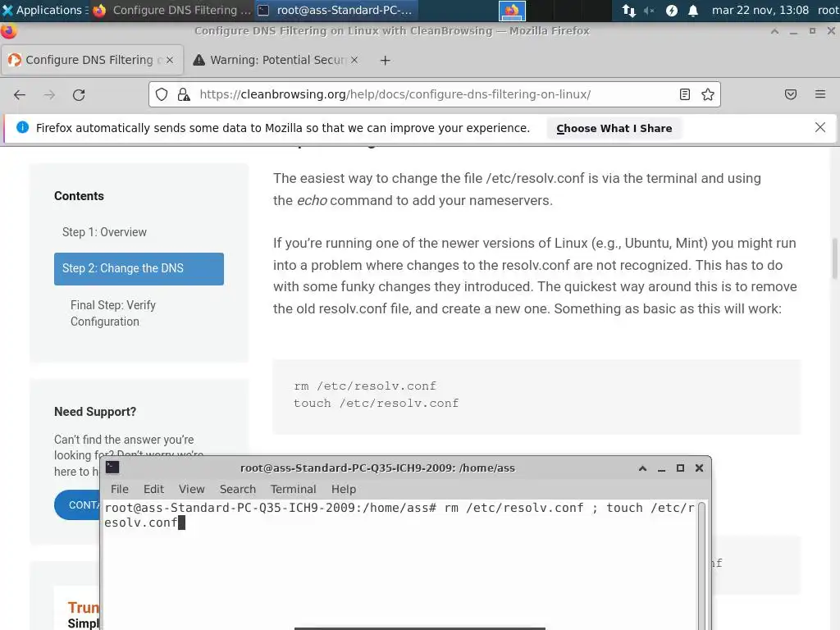Open the terminal File menu
Screen dimensions: 840x630
[x=120, y=489]
